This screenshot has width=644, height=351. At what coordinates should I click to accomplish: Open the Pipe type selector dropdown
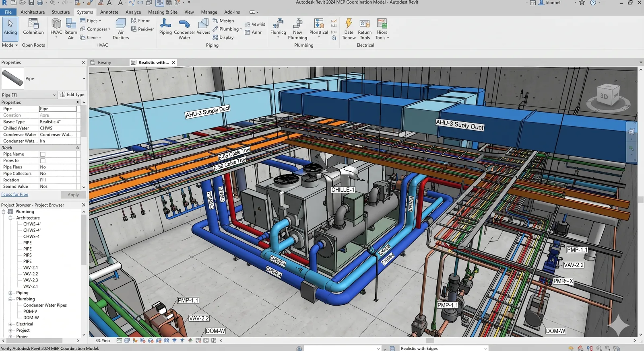[84, 78]
